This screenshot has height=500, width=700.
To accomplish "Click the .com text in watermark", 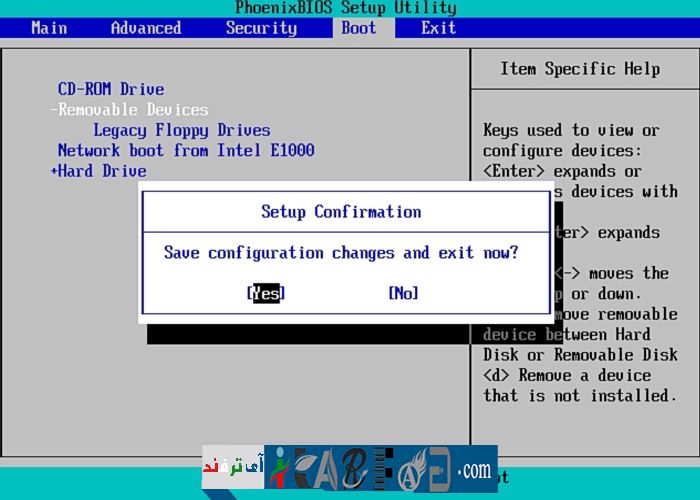I will [x=474, y=469].
